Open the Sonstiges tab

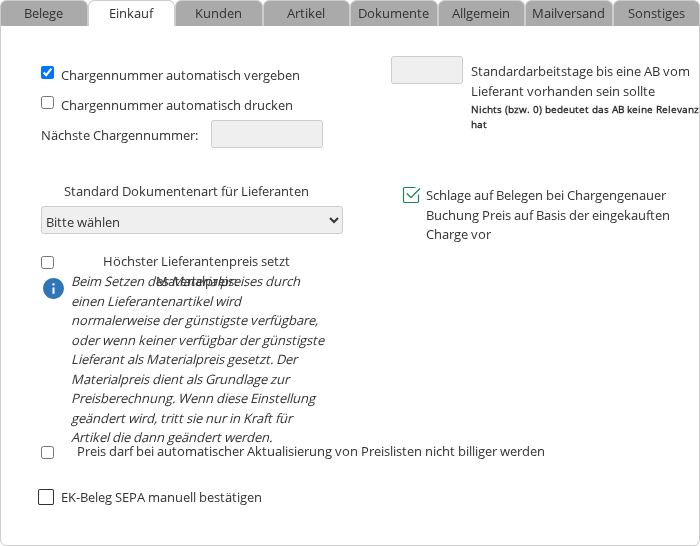(x=656, y=13)
